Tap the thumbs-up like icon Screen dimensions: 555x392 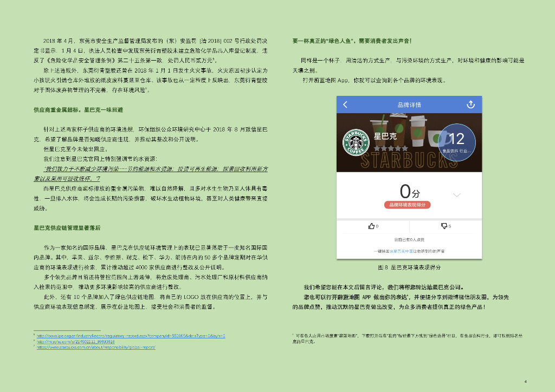(371, 226)
